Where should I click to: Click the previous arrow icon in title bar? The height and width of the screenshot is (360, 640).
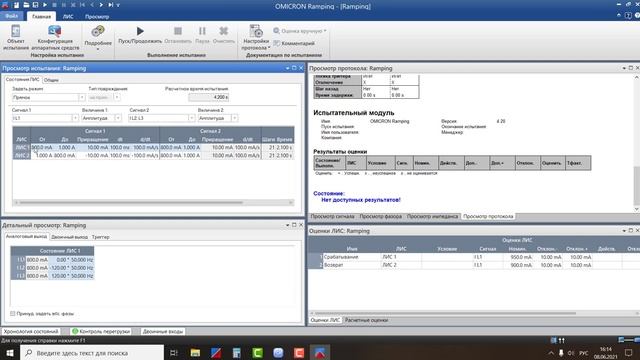[x=92, y=5]
